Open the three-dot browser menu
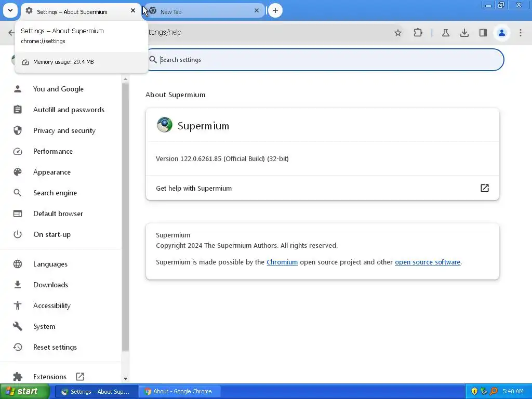The height and width of the screenshot is (399, 532). (521, 33)
